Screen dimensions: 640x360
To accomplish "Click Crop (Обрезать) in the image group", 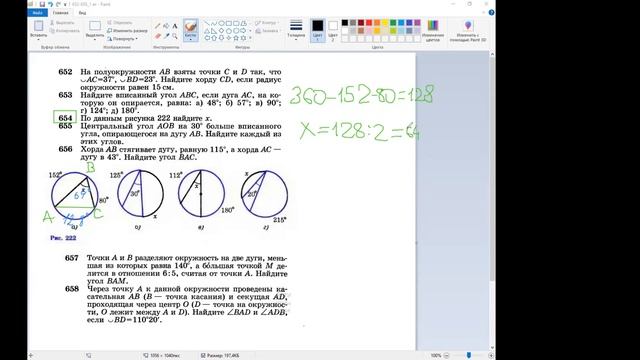I will [120, 23].
